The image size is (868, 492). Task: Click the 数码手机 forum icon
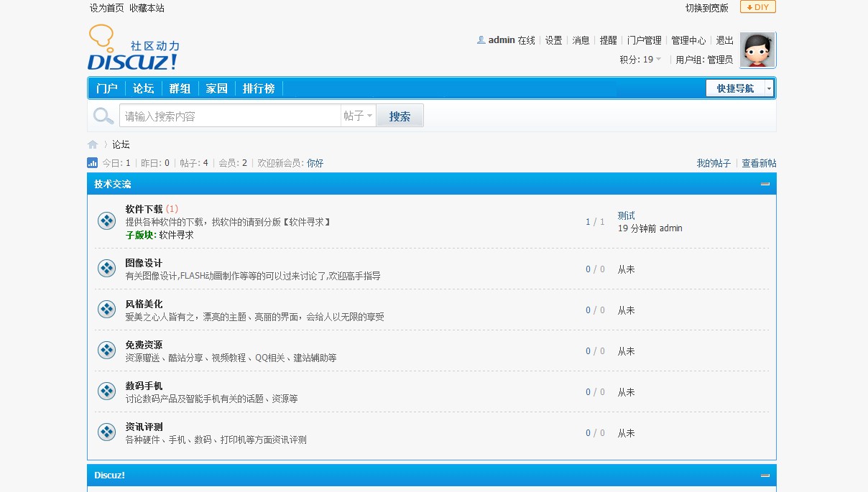click(x=106, y=391)
